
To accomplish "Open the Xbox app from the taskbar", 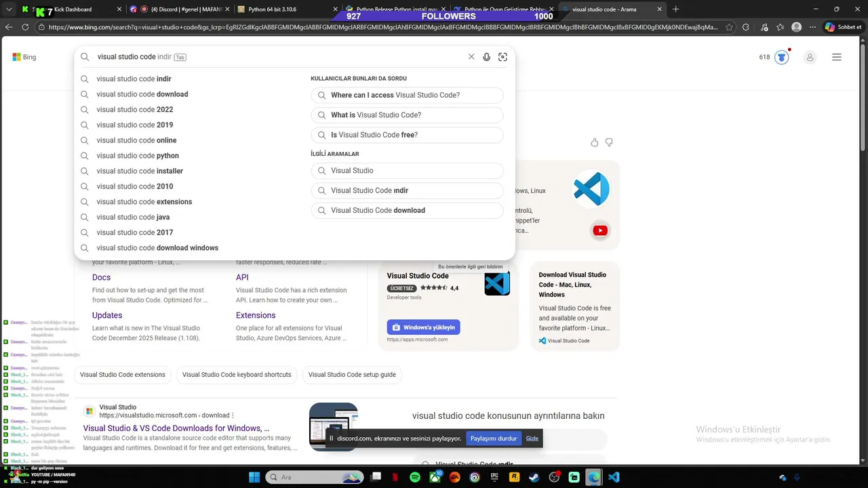I will tap(435, 477).
